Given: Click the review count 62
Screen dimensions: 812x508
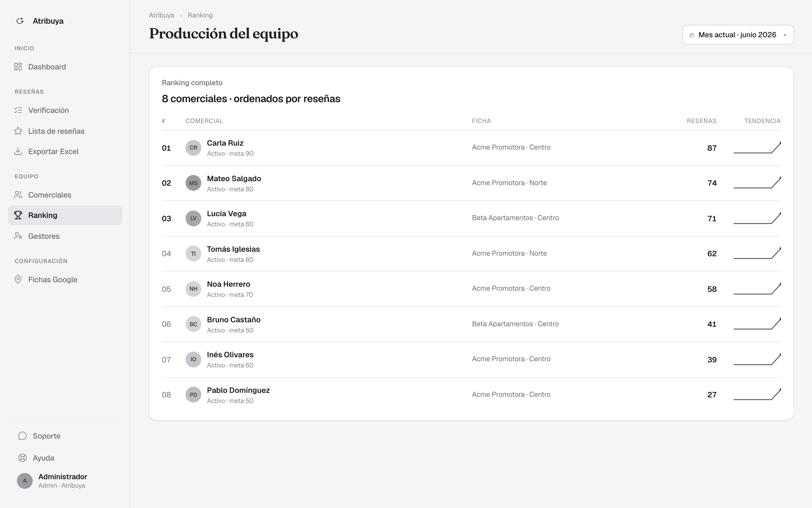Looking at the screenshot, I should click(x=712, y=254).
